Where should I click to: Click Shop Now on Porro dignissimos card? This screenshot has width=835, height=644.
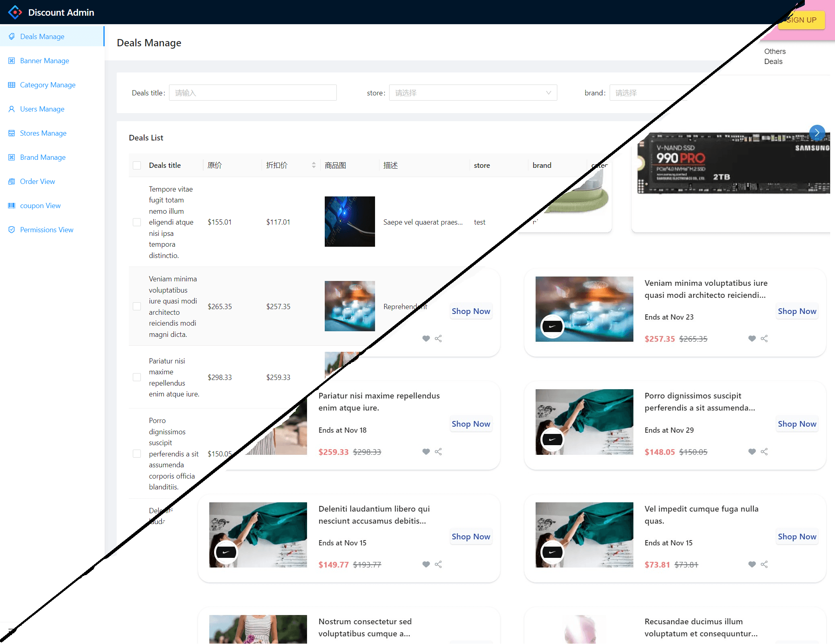coord(797,424)
